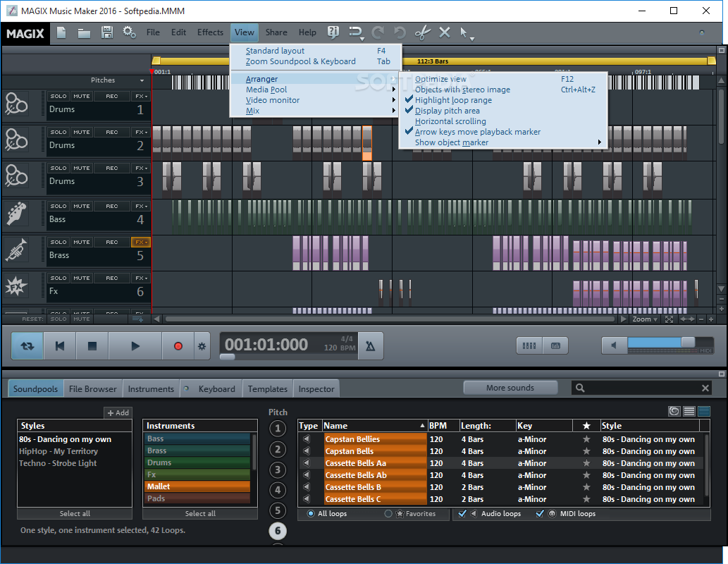This screenshot has width=728, height=564.
Task: Open the Effects menu
Action: (x=210, y=32)
